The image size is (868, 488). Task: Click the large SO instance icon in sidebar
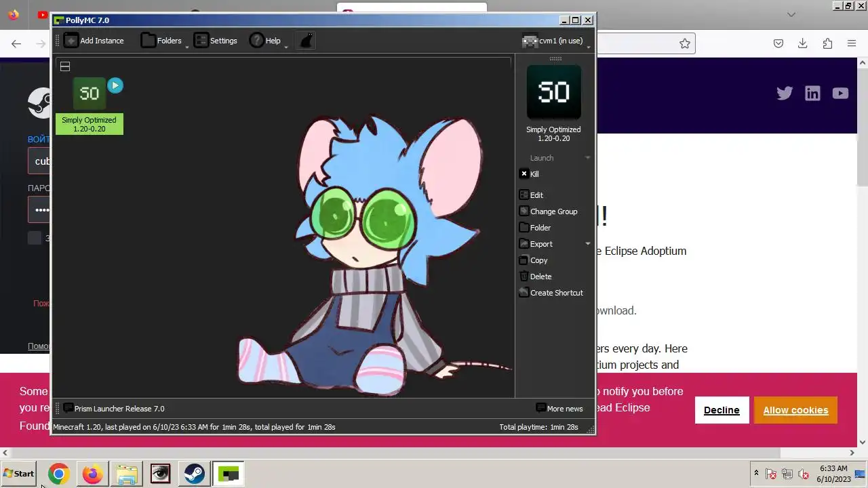click(x=553, y=93)
